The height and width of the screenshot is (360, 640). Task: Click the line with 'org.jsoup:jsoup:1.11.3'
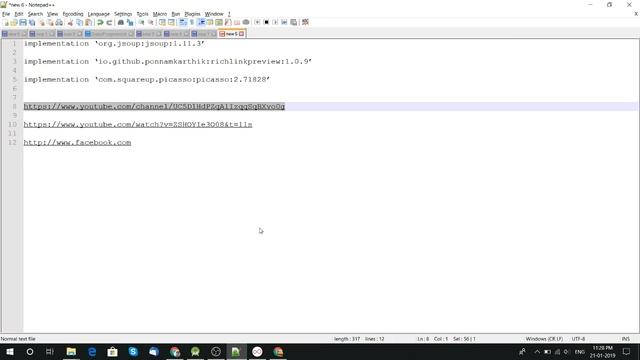click(x=114, y=44)
